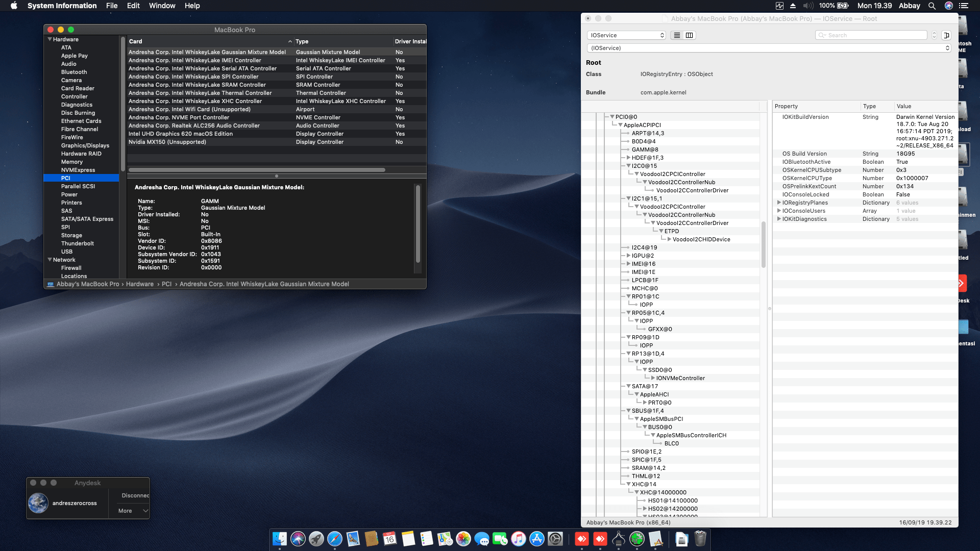Click Disconnect in the AnyDesk panel
Image resolution: width=980 pixels, height=551 pixels.
coord(135,495)
